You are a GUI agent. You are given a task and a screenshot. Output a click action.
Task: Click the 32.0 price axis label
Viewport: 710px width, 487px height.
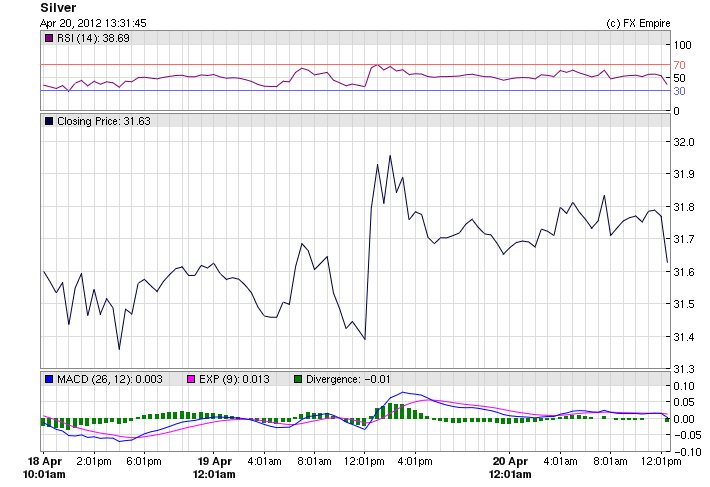(685, 142)
